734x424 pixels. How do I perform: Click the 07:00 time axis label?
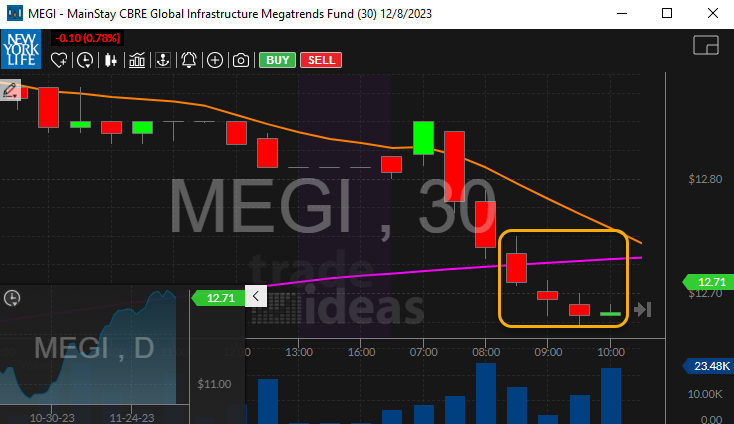tap(424, 352)
